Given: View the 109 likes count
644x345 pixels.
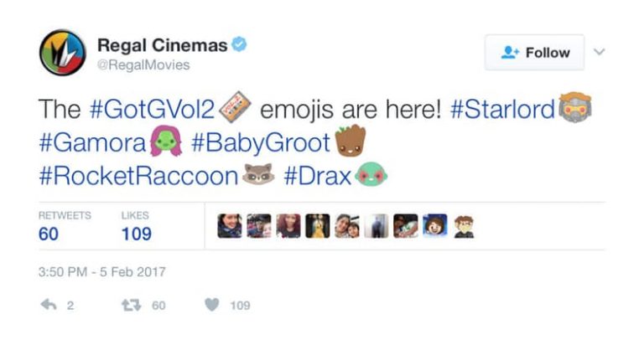Looking at the screenshot, I should pyautogui.click(x=137, y=234).
